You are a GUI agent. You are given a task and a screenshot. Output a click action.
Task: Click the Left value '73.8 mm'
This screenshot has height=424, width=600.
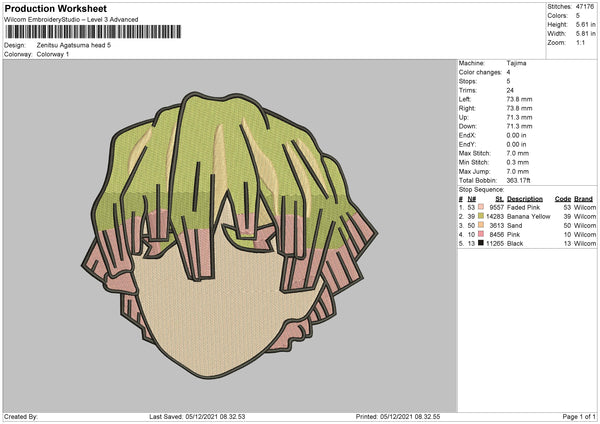coord(519,99)
